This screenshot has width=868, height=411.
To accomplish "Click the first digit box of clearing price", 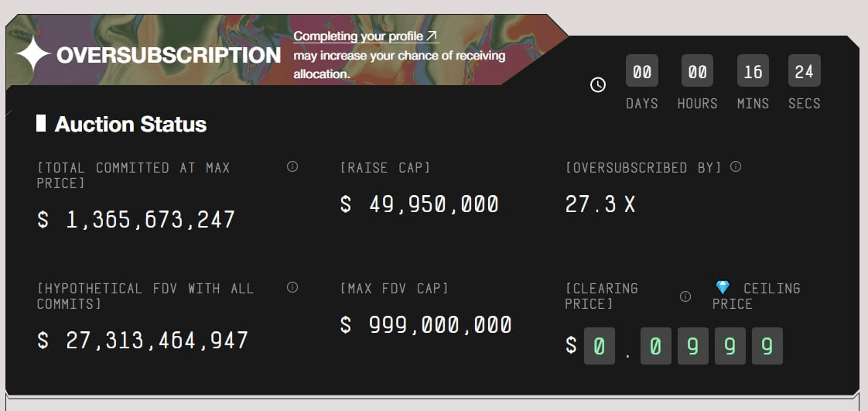I will [x=599, y=346].
